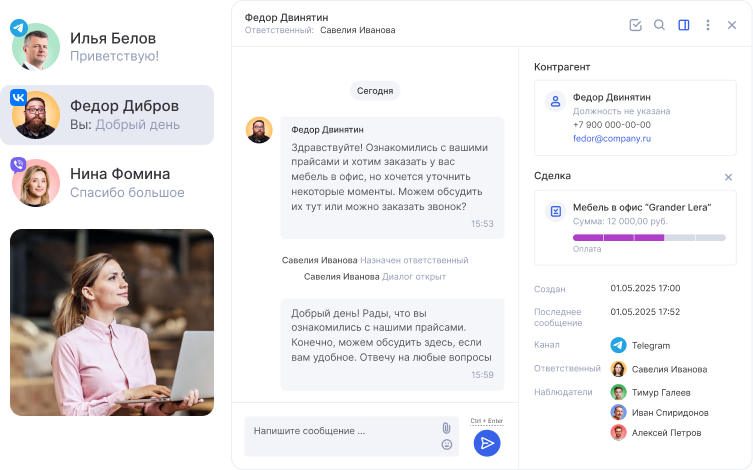Send the message with blue arrow button
Viewport: 753px width, 470px height.
(x=487, y=443)
